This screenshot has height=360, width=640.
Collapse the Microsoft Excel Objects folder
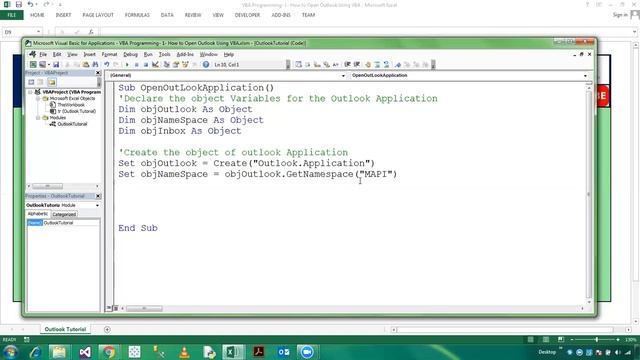[x=38, y=99]
